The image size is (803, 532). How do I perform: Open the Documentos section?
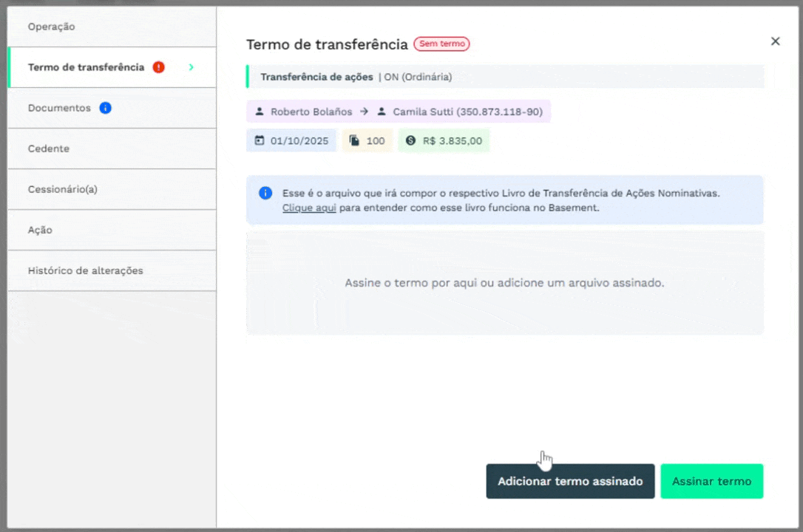59,107
